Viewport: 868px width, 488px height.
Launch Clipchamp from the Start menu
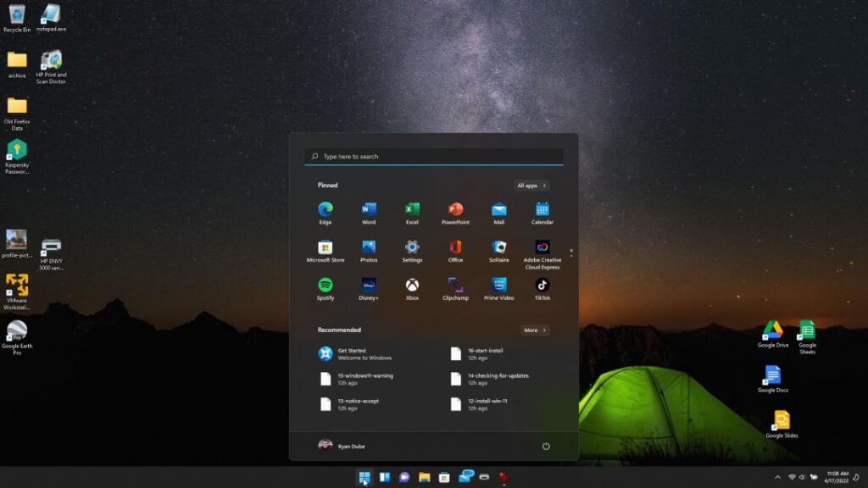point(455,290)
